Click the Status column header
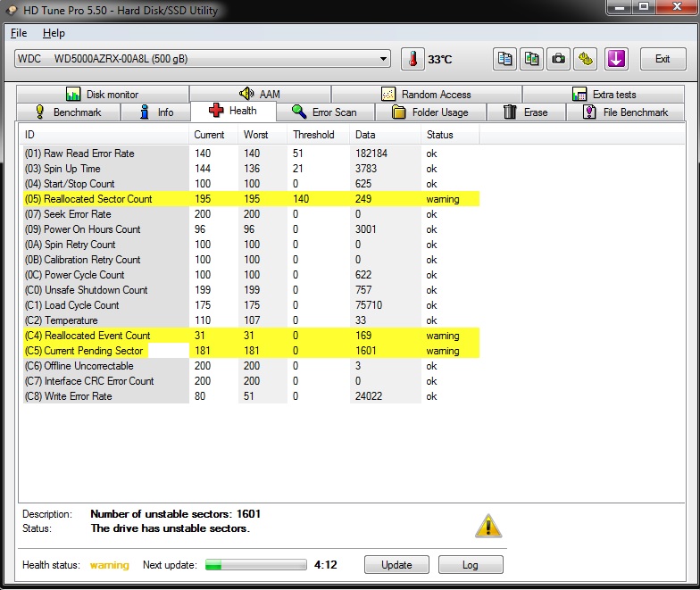Screen dimensions: 700x590 coord(450,135)
